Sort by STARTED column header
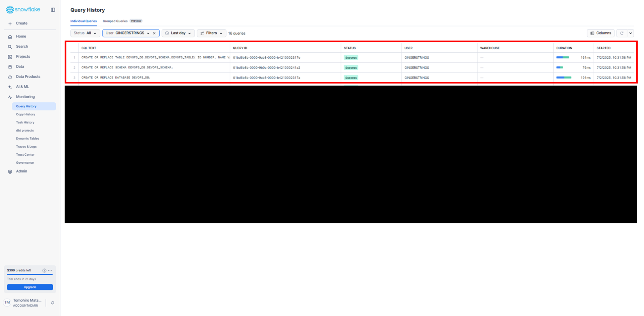Image resolution: width=644 pixels, height=316 pixels. [603, 48]
